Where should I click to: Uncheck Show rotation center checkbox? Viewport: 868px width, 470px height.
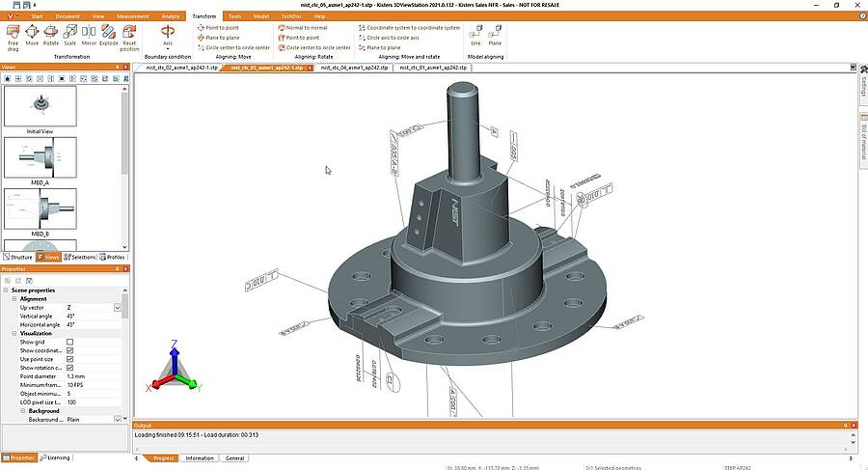point(69,368)
